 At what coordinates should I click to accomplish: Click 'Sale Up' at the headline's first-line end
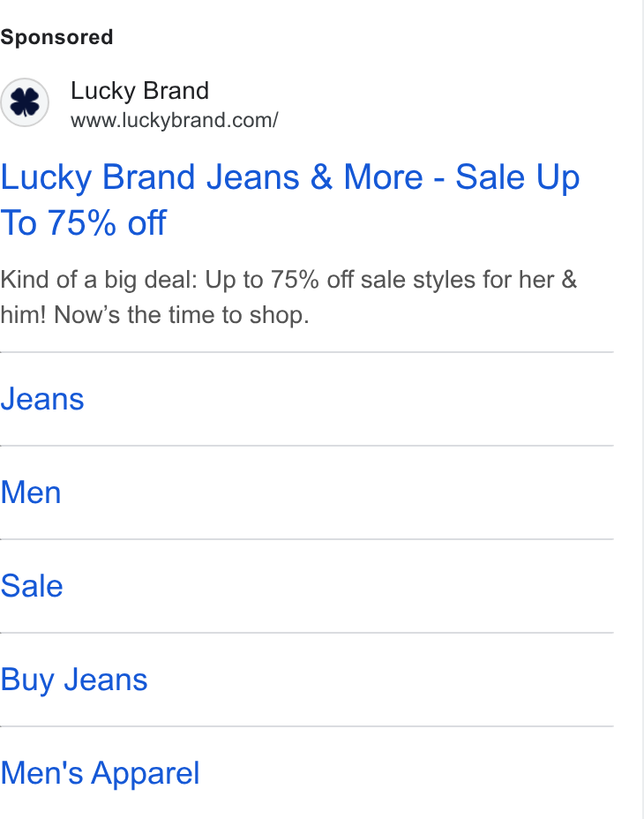pyautogui.click(x=518, y=177)
